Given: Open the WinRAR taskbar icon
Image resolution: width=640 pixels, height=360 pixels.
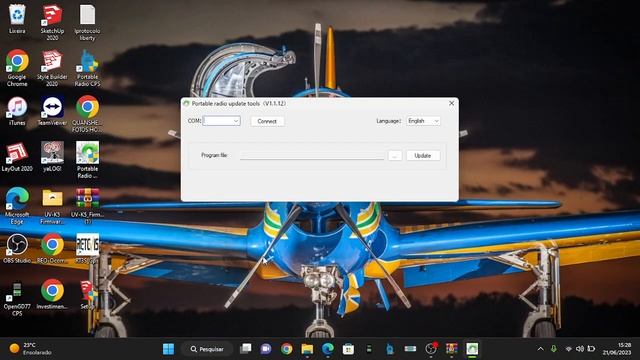Looking at the screenshot, I should tap(451, 349).
